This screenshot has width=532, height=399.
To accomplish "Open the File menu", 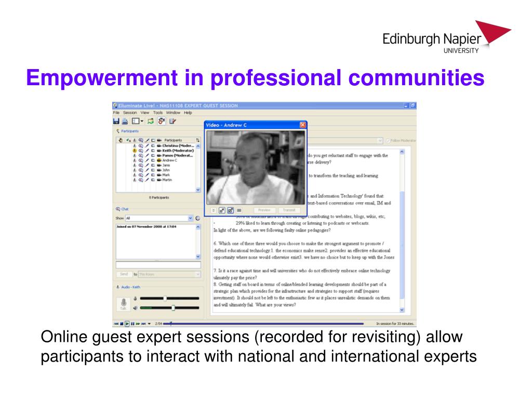I will click(116, 113).
